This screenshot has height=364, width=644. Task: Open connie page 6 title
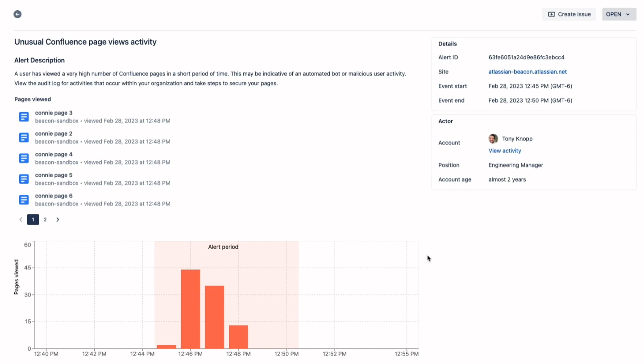(x=54, y=196)
